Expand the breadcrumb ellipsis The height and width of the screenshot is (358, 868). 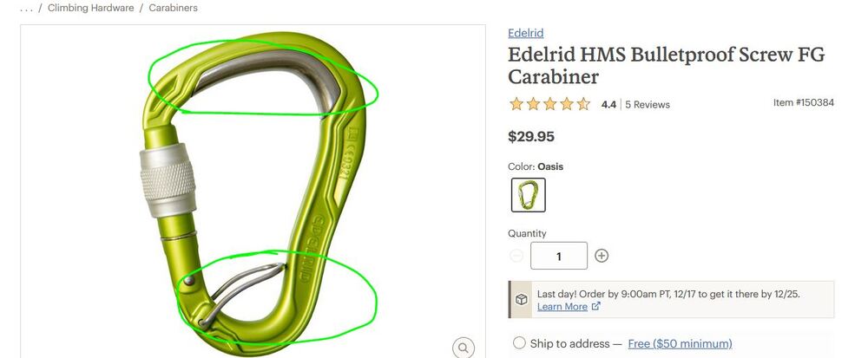click(x=26, y=9)
